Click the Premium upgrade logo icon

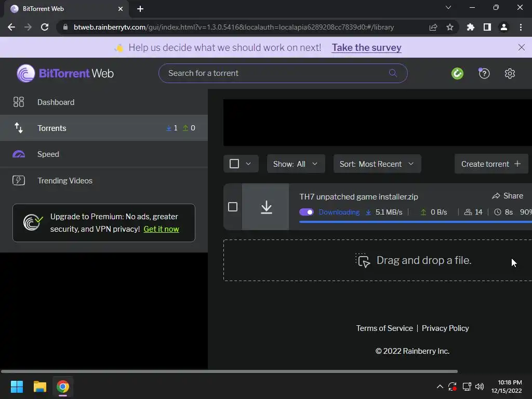pyautogui.click(x=33, y=222)
